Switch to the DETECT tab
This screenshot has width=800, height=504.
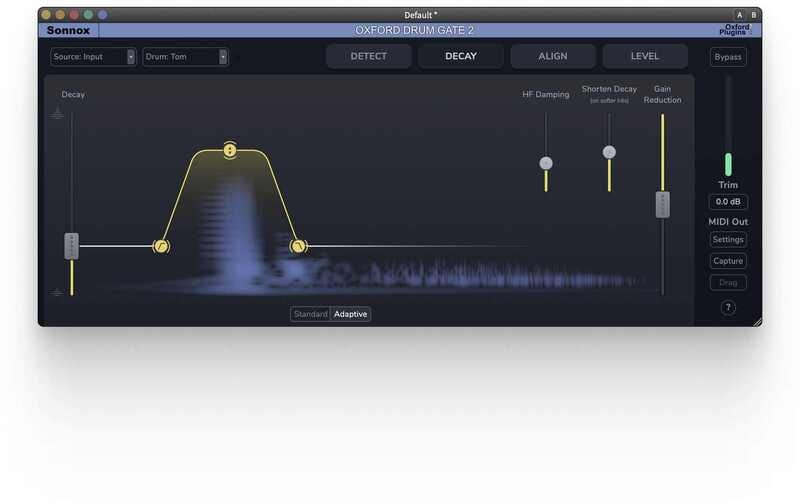click(x=368, y=56)
